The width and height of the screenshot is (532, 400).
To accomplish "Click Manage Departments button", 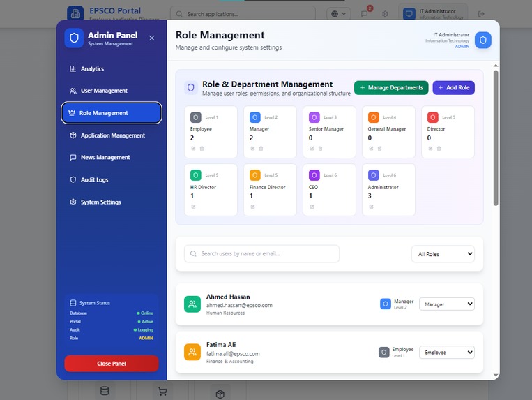I will [x=391, y=87].
